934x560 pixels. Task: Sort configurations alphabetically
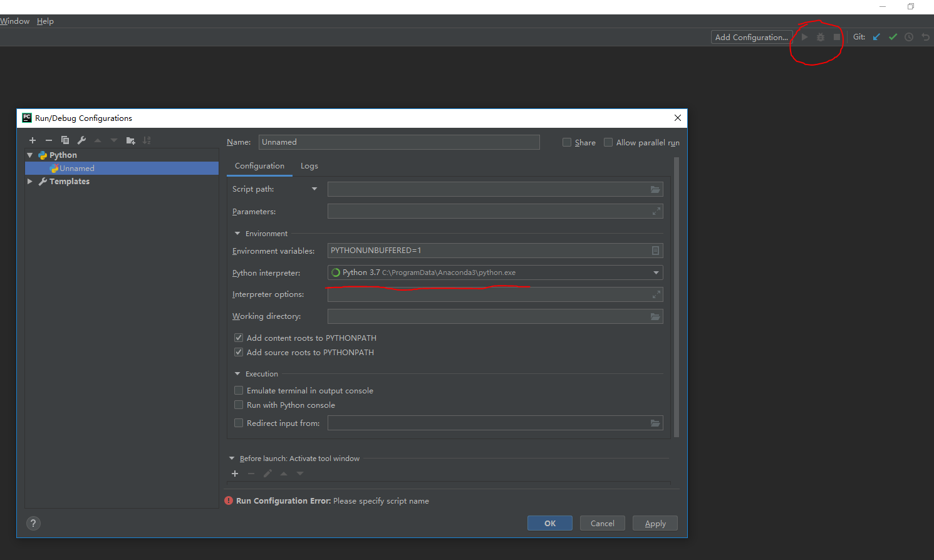[x=147, y=140]
